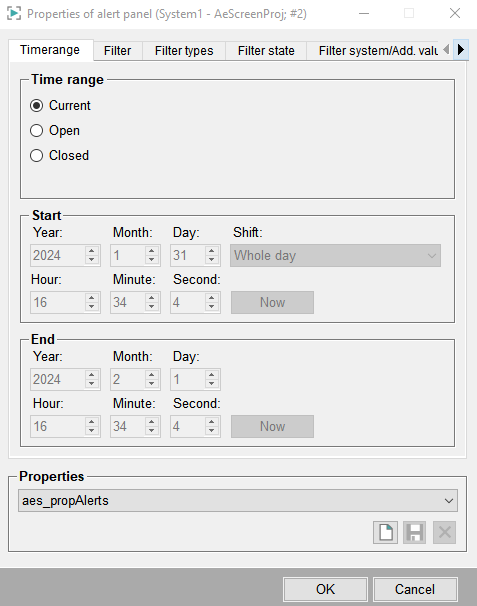Click the alert panel application icon
Image resolution: width=477 pixels, height=606 pixels.
(14, 14)
